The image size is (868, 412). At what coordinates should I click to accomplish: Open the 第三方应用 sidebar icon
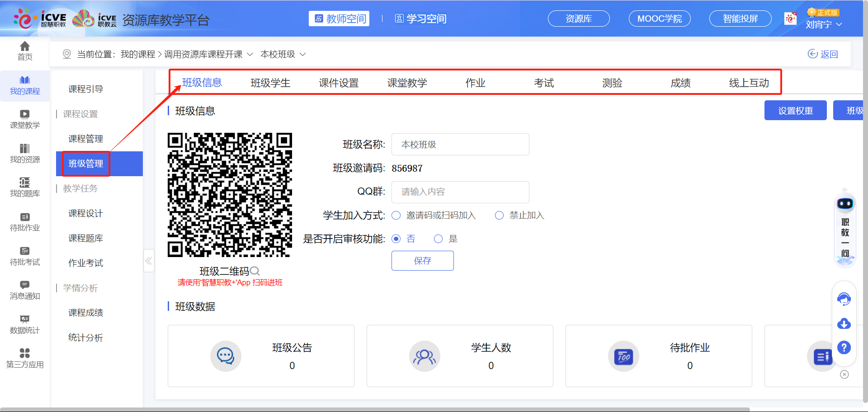24,358
